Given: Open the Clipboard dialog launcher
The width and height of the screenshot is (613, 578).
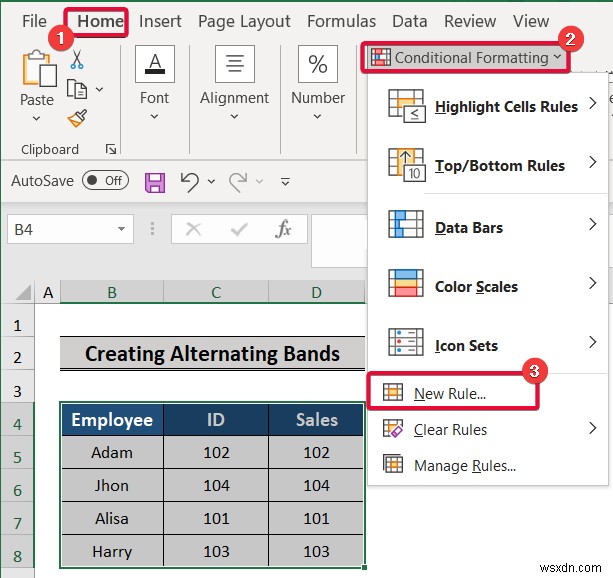Looking at the screenshot, I should [111, 149].
